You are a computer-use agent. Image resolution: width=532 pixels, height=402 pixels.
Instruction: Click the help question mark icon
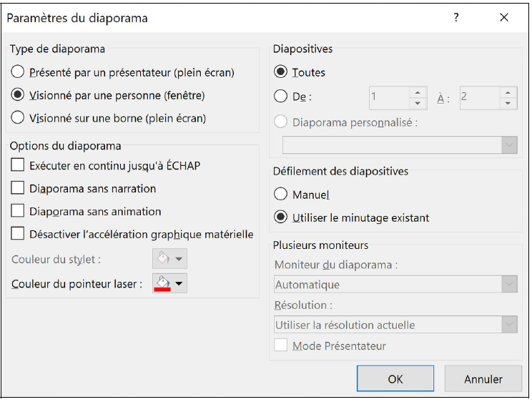(x=456, y=17)
